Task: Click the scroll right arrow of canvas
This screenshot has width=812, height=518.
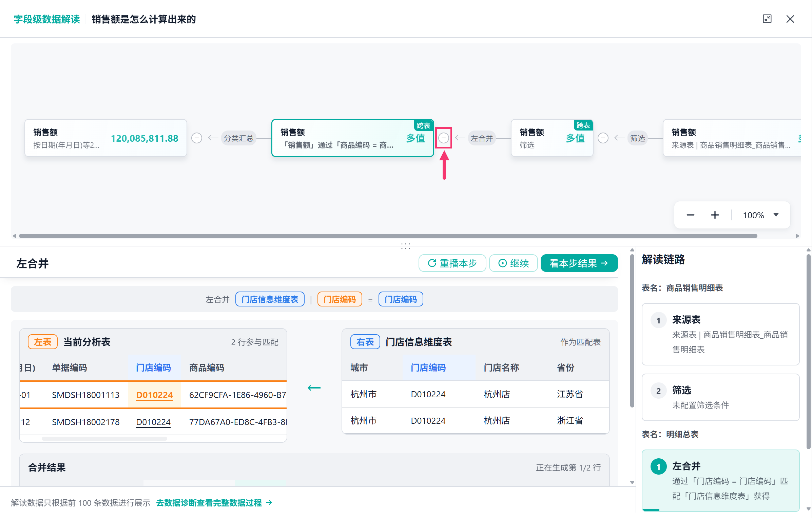Action: point(797,236)
